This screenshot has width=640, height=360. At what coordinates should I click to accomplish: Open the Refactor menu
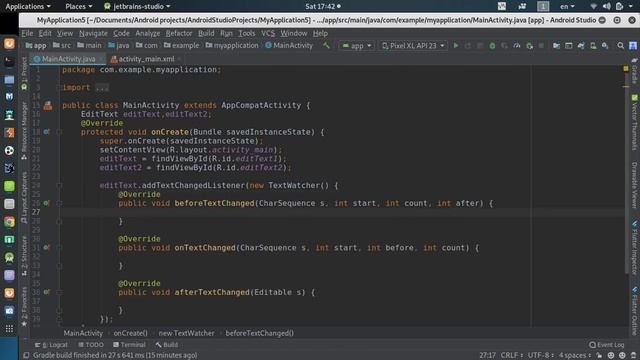tap(179, 33)
